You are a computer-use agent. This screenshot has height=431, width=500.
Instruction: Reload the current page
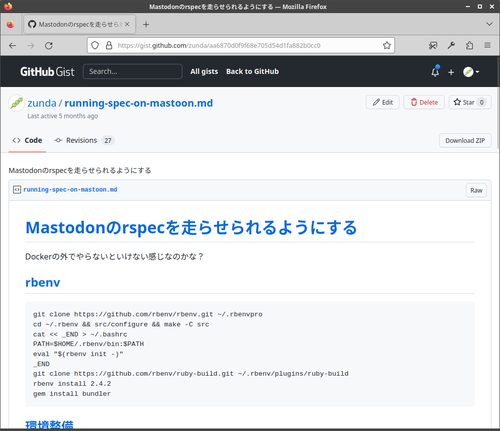[49, 46]
